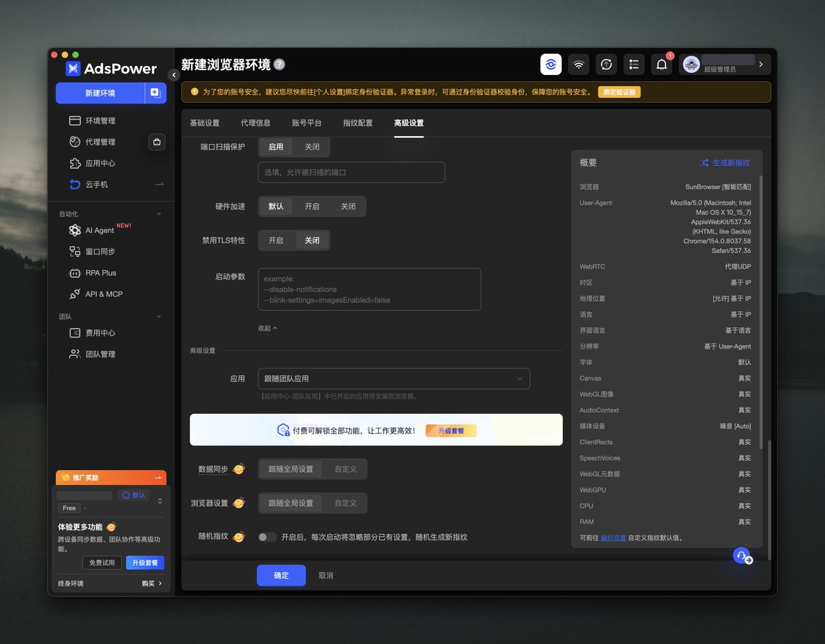Collapse the sidebar with the chevron button
The height and width of the screenshot is (644, 825).
(174, 75)
